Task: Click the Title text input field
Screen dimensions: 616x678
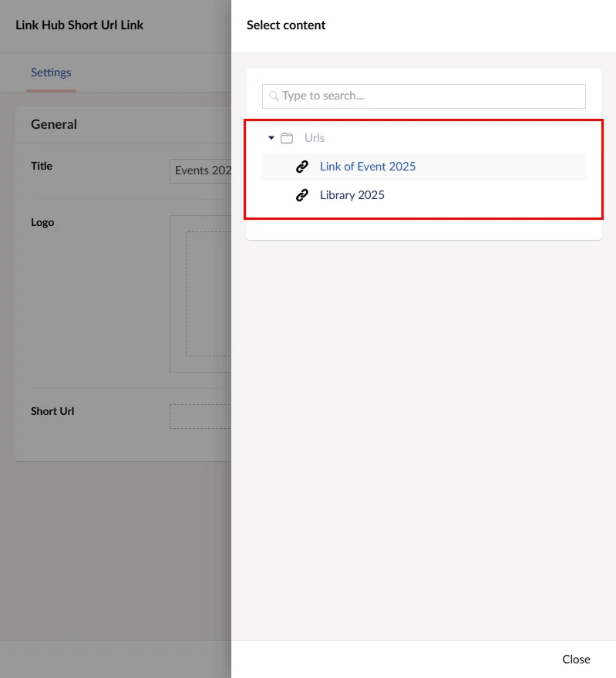Action: pyautogui.click(x=200, y=170)
